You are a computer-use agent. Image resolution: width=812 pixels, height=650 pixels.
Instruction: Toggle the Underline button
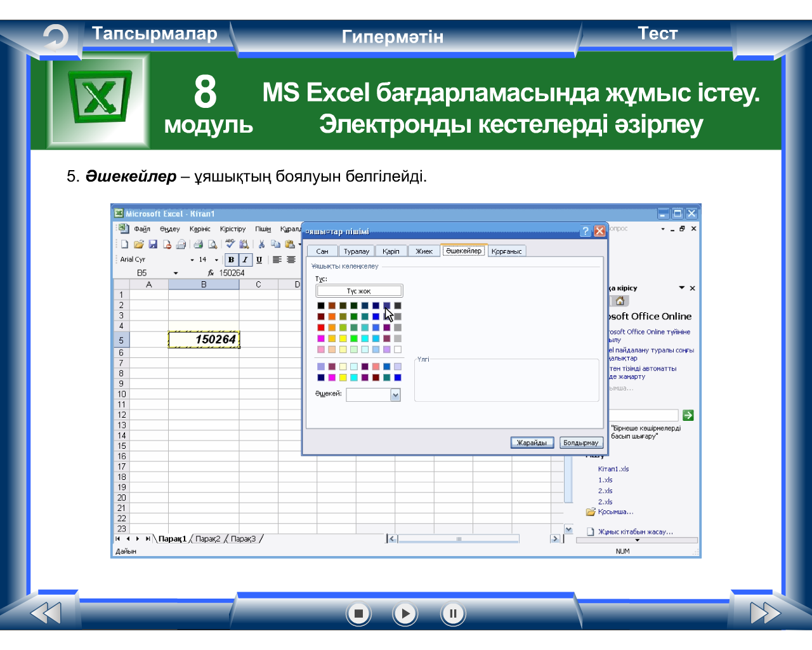(x=259, y=260)
